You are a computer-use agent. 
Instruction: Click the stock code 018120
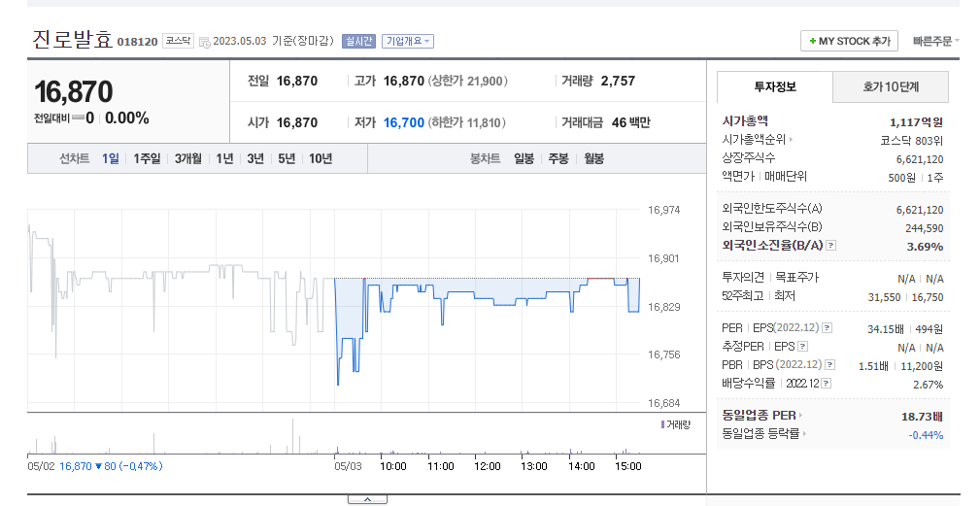point(138,42)
